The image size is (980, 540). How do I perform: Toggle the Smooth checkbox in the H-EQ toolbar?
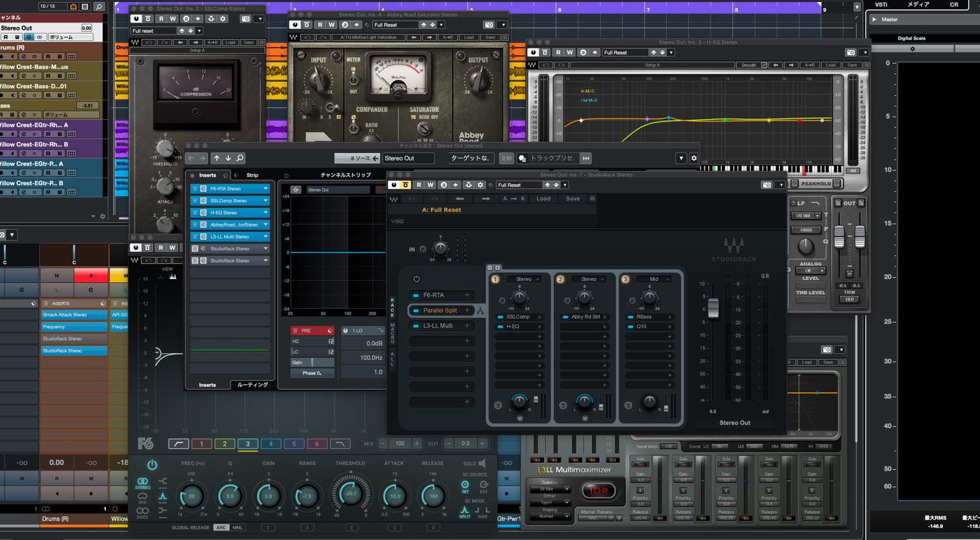point(763,65)
